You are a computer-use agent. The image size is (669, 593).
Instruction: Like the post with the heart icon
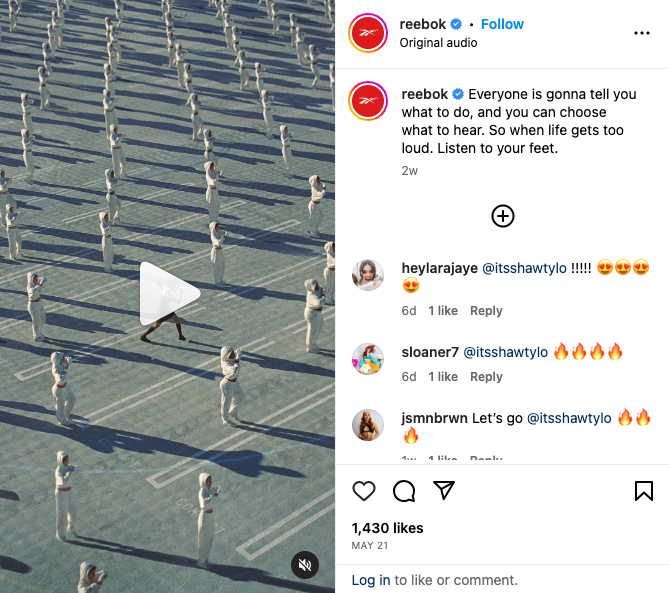[x=364, y=491]
